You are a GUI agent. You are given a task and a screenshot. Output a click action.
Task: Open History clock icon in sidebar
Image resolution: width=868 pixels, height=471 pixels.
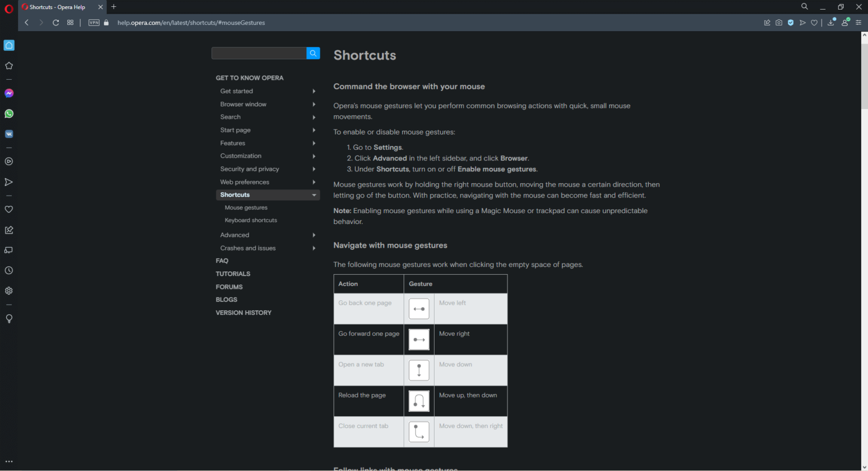tap(9, 271)
